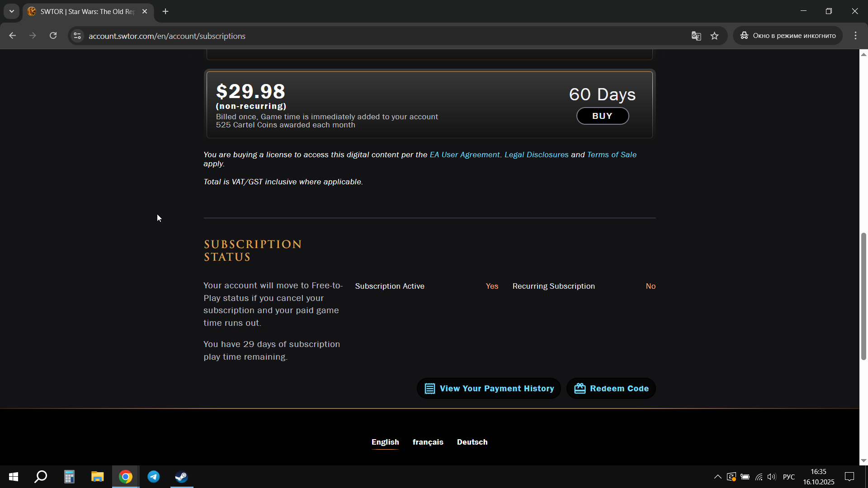Reload the subscriptions page

point(53,36)
